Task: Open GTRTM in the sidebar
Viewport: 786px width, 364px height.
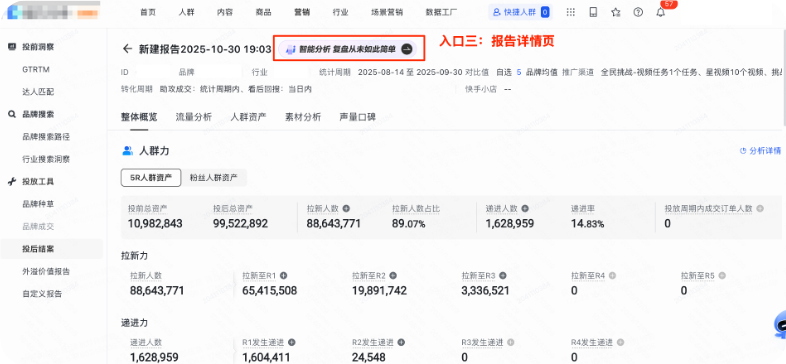Action: click(x=36, y=69)
